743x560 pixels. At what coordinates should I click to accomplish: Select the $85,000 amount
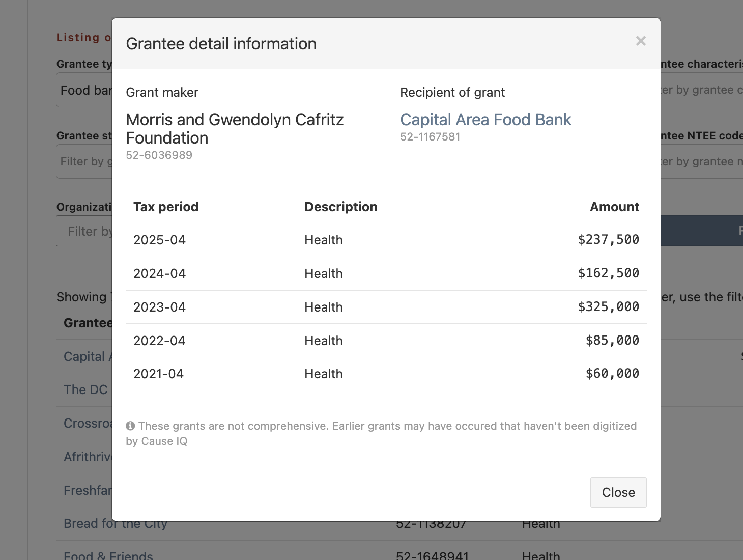click(612, 340)
